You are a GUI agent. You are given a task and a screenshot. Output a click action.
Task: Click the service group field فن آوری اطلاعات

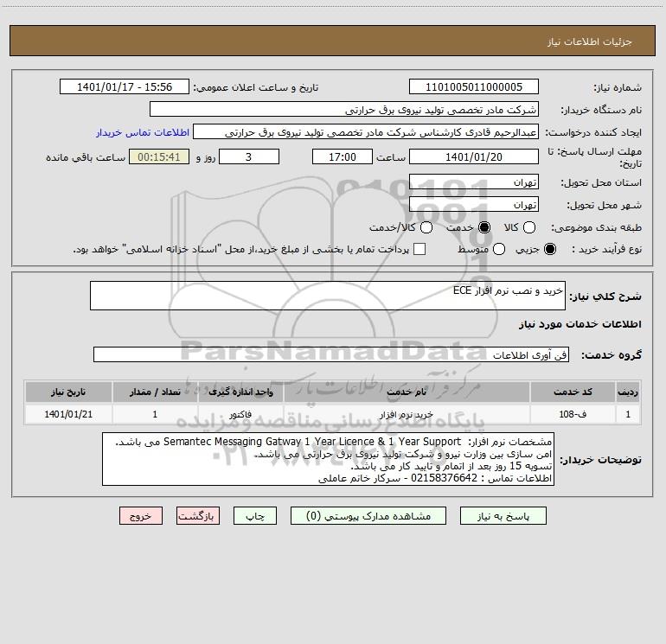[x=331, y=354]
